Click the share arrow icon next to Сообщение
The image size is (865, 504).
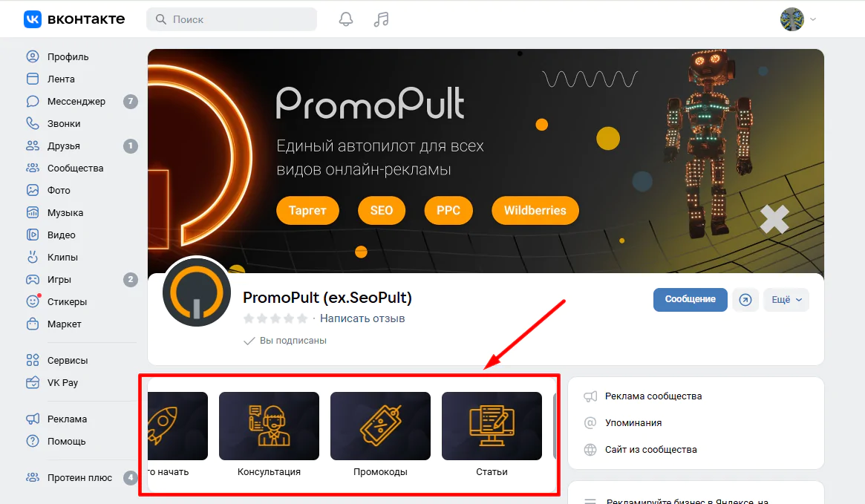745,299
